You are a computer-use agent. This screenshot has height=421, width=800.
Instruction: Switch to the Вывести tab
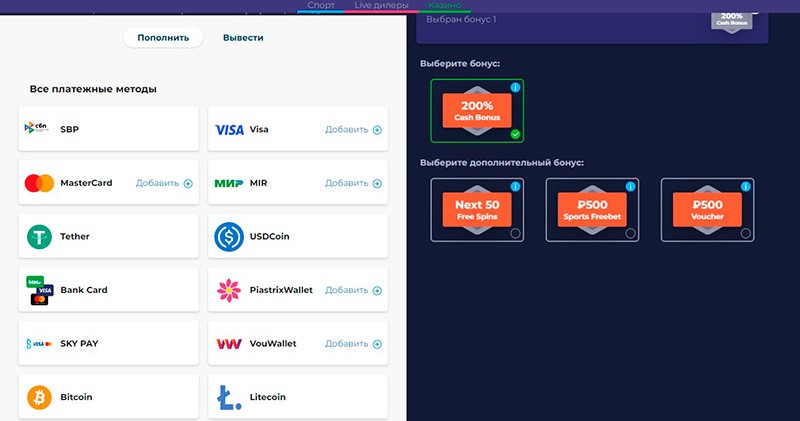pyautogui.click(x=243, y=38)
